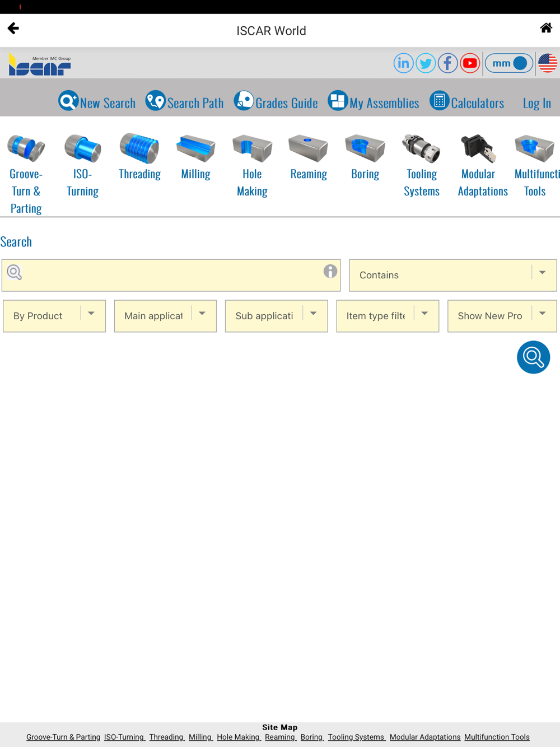This screenshot has height=747, width=560.
Task: Open Boring site map link
Action: click(x=312, y=737)
